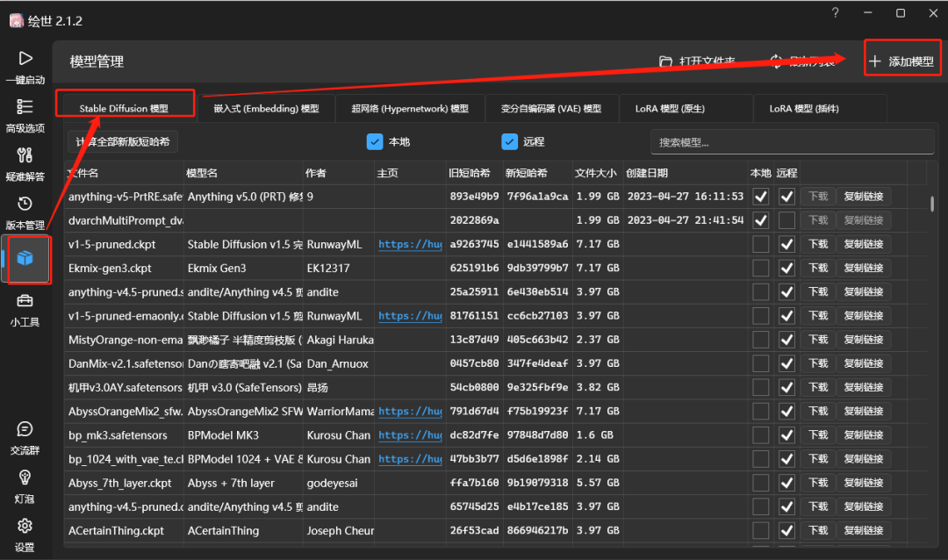Toggle the 远程 filter checkbox
948x560 pixels.
510,141
